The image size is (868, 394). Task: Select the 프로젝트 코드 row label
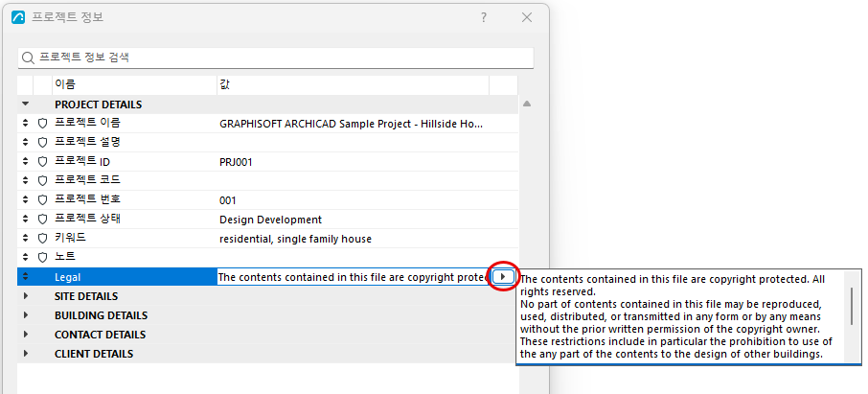87,180
